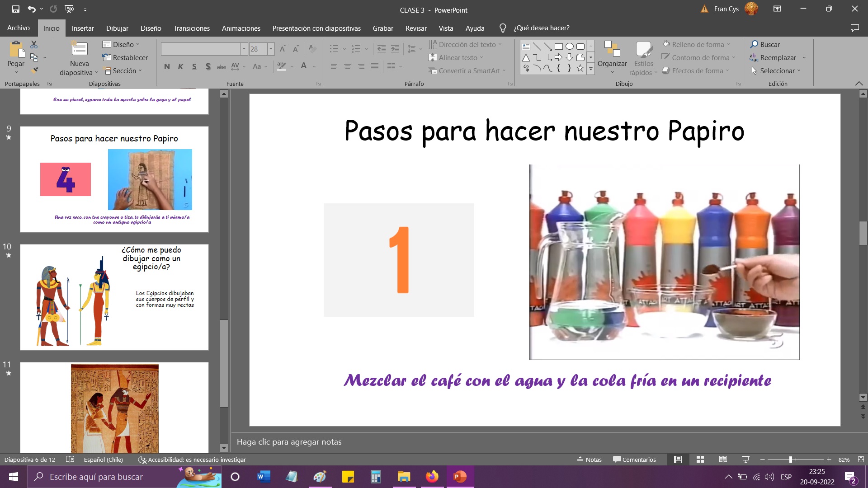This screenshot has height=488, width=868.
Task: Toggle the Notas pane button
Action: pos(589,460)
